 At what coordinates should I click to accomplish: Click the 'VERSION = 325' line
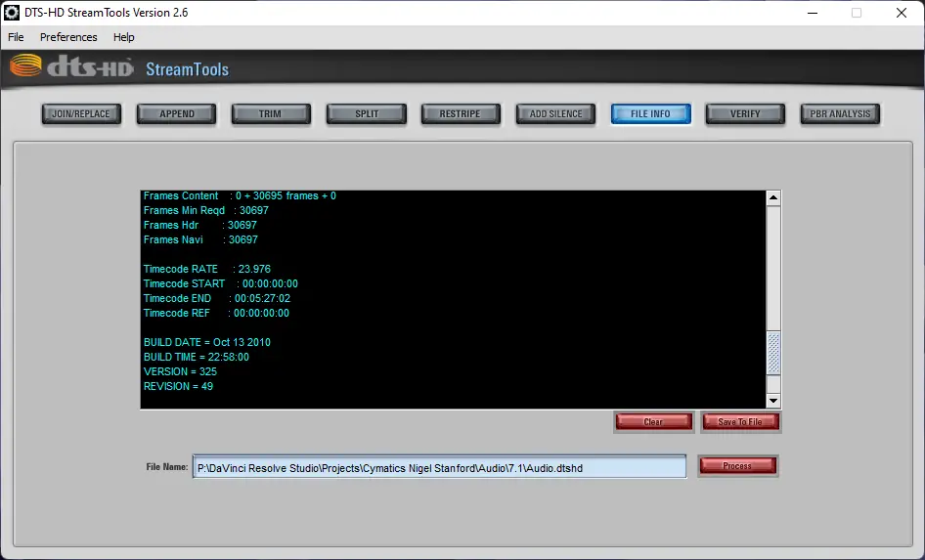coord(180,372)
